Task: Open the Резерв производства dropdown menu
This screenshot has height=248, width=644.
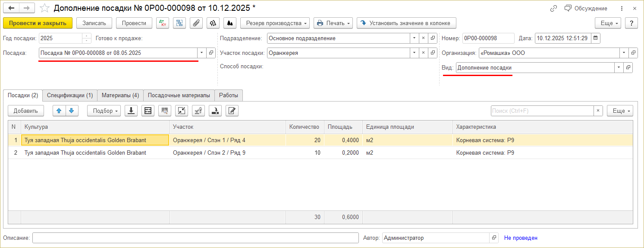Action: (x=275, y=23)
